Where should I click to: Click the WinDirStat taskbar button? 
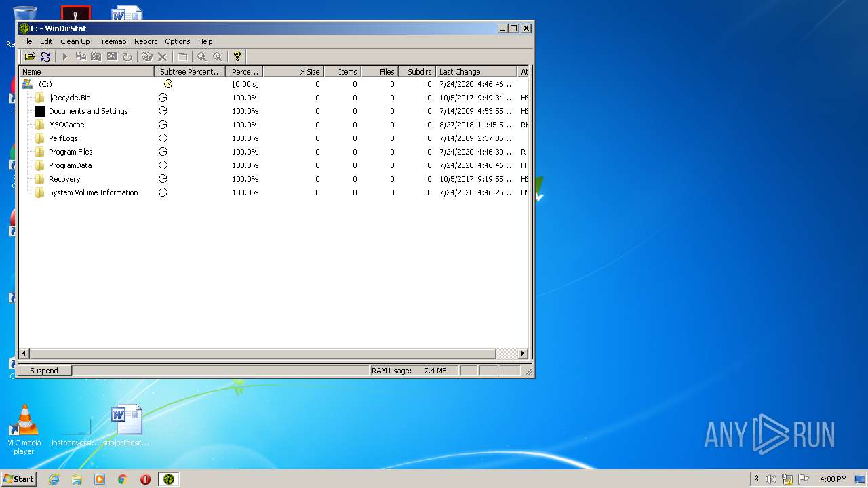[x=169, y=479]
